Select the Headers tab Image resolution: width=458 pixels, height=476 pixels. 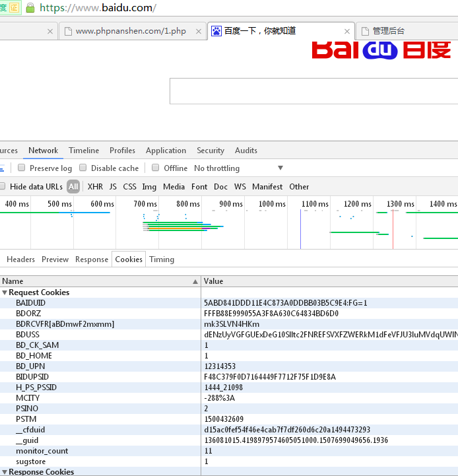(20, 259)
